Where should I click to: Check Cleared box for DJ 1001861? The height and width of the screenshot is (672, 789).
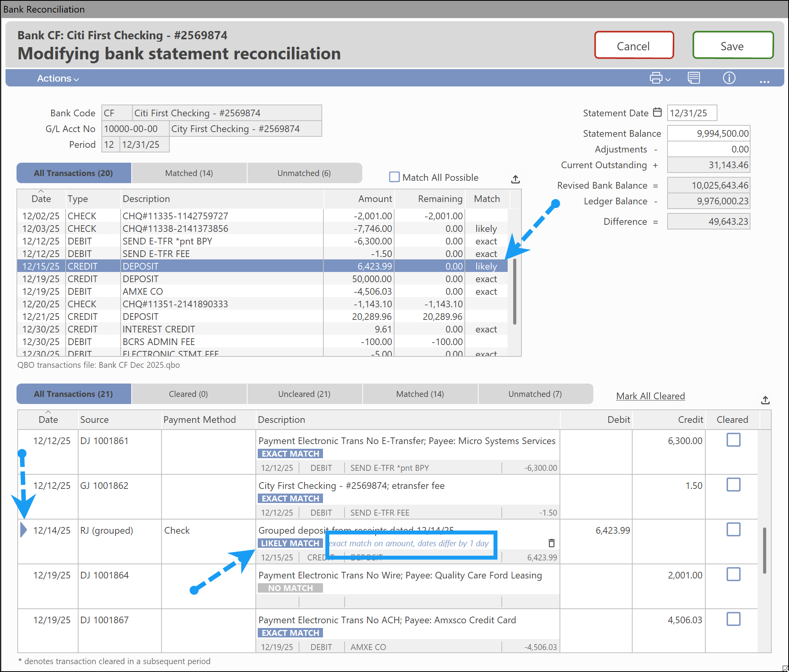[733, 440]
